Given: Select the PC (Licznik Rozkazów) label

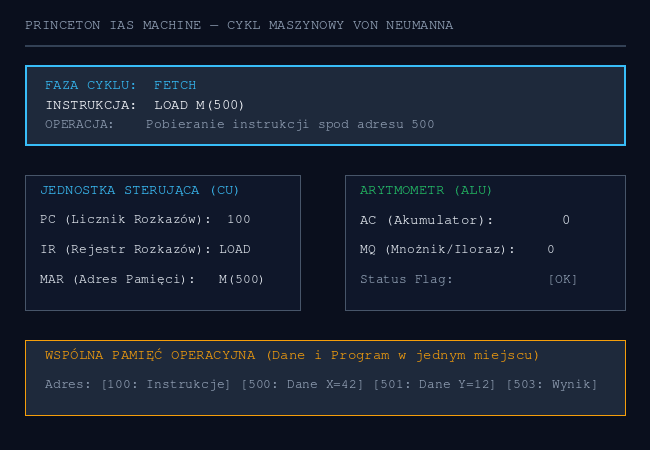Looking at the screenshot, I should [126, 219].
